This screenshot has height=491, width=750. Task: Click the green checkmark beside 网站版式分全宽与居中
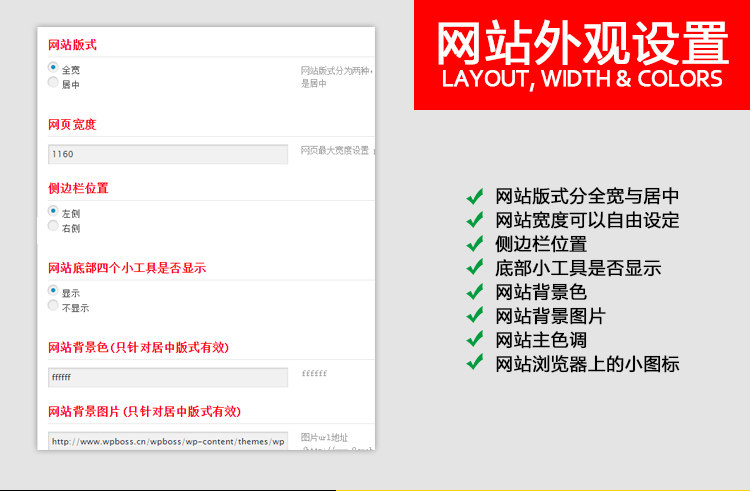pyautogui.click(x=474, y=195)
